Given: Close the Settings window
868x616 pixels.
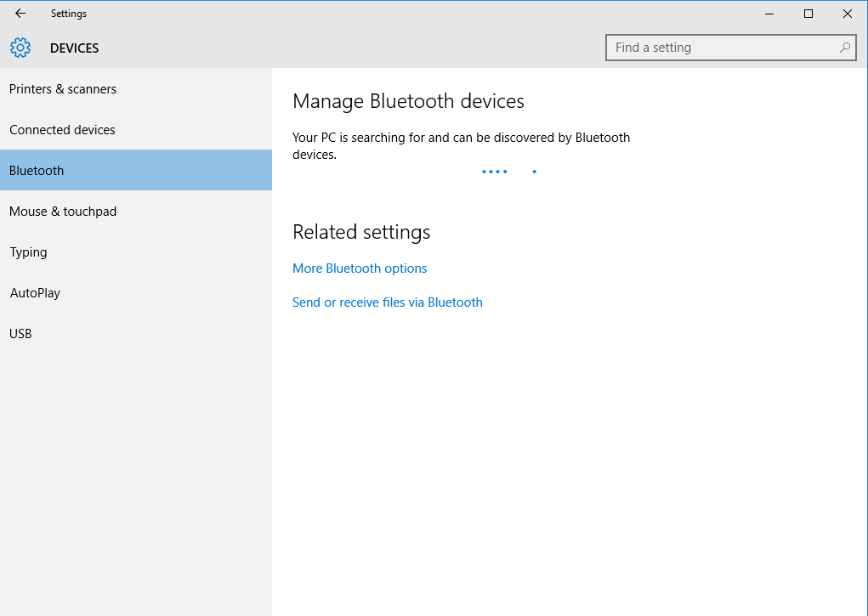Looking at the screenshot, I should pyautogui.click(x=848, y=14).
